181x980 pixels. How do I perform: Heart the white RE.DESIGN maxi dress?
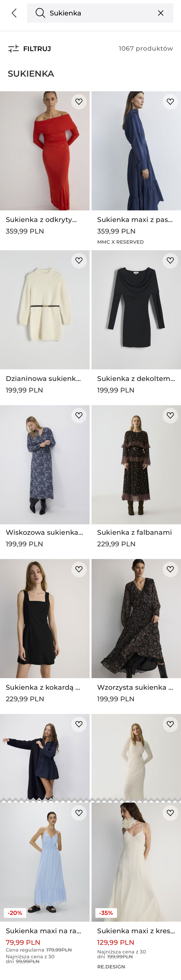pyautogui.click(x=170, y=813)
